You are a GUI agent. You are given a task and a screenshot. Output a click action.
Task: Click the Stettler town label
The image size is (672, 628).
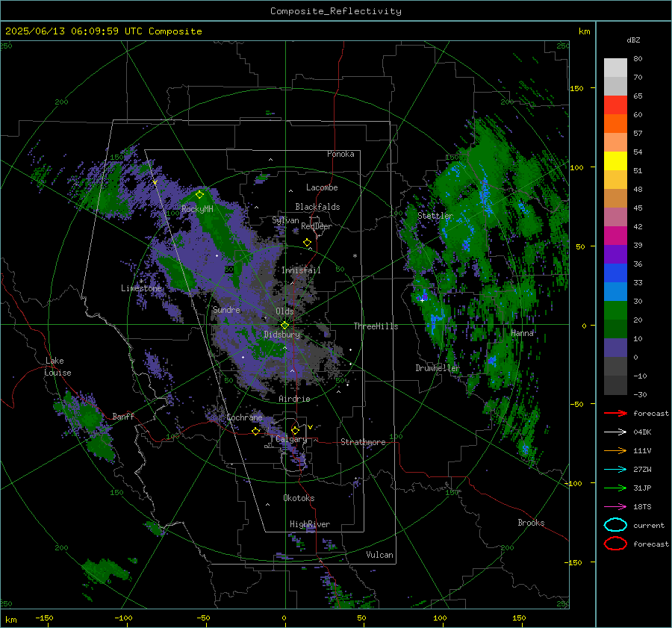pos(435,216)
